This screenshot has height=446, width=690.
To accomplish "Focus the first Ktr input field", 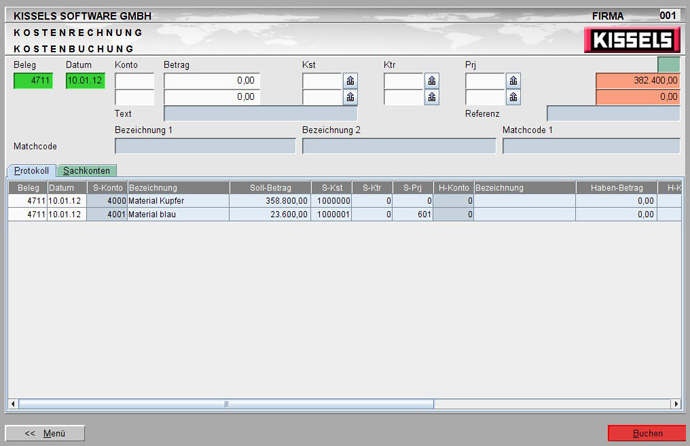I will (x=404, y=81).
